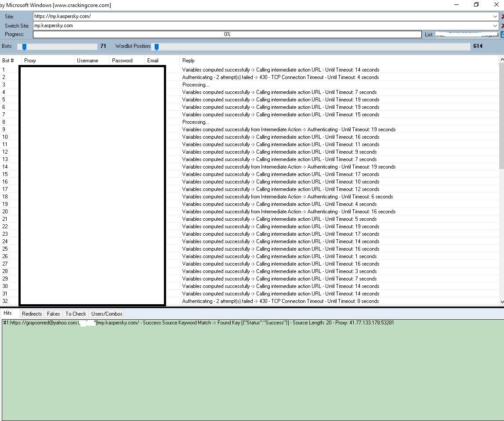Image resolution: width=504 pixels, height=421 pixels.
Task: Expand the Switch Site dropdown
Action: [495, 25]
